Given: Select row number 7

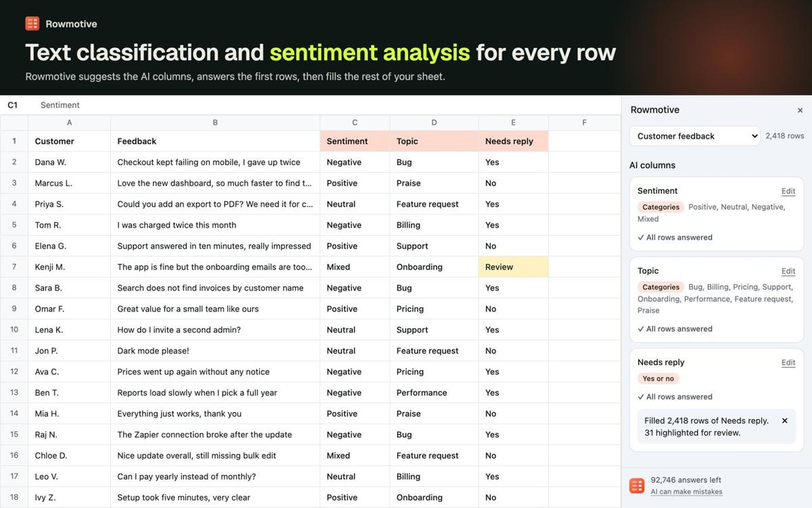Looking at the screenshot, I should point(14,267).
